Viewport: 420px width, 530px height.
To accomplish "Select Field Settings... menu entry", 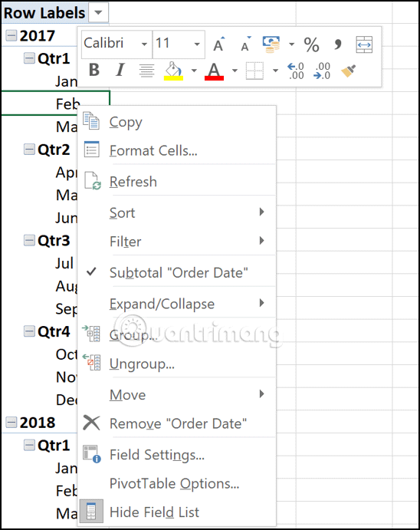I will click(177, 455).
